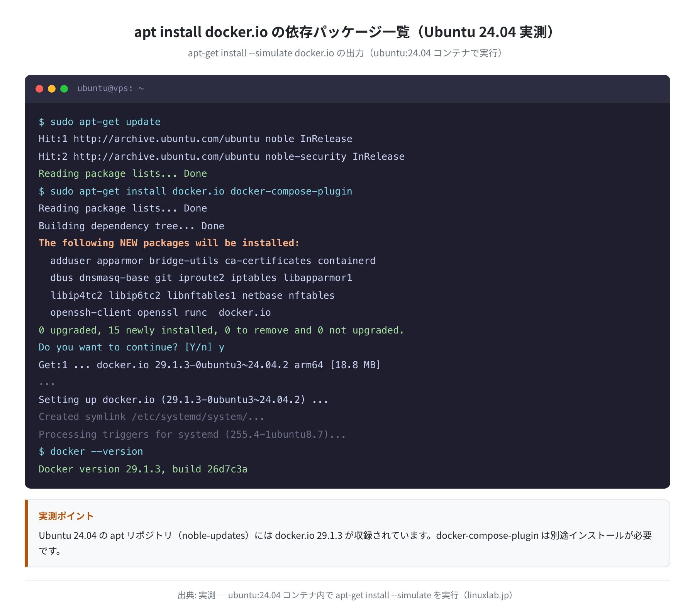The image size is (695, 616).
Task: Click the package row starting with 'adduser apparmor'
Action: point(213,261)
